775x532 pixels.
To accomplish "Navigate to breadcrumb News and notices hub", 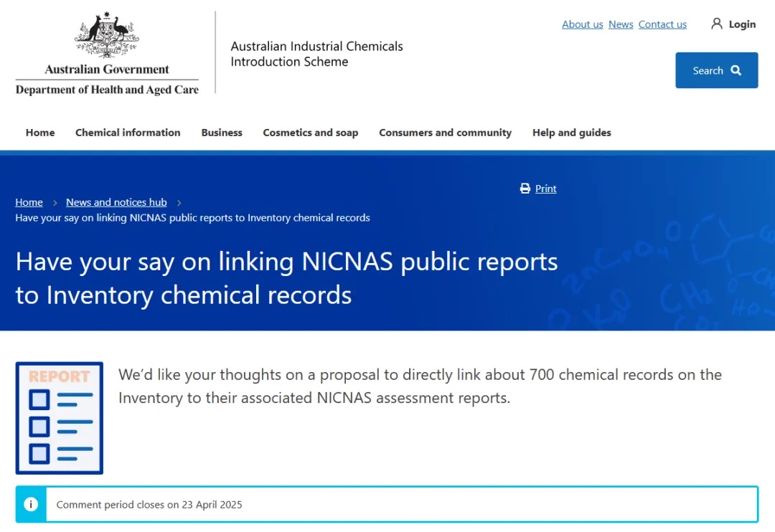I will [x=116, y=202].
